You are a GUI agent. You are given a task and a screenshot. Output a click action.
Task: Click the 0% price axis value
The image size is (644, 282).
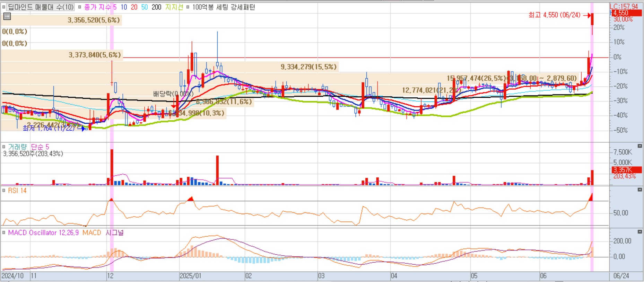(x=617, y=57)
